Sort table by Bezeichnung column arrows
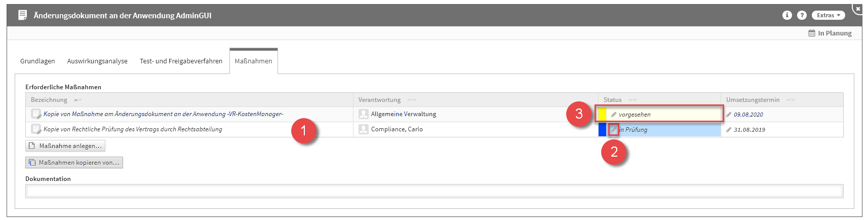Image resolution: width=868 pixels, height=220 pixels. [x=77, y=100]
